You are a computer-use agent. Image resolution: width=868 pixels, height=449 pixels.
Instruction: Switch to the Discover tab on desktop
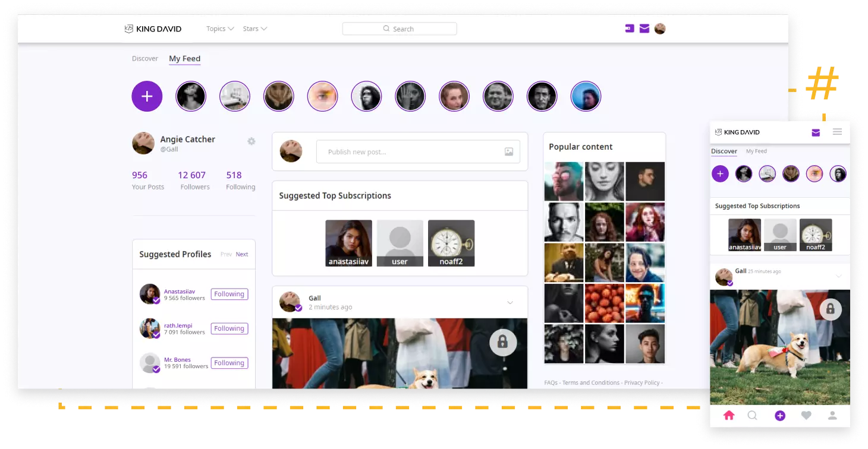(x=145, y=59)
